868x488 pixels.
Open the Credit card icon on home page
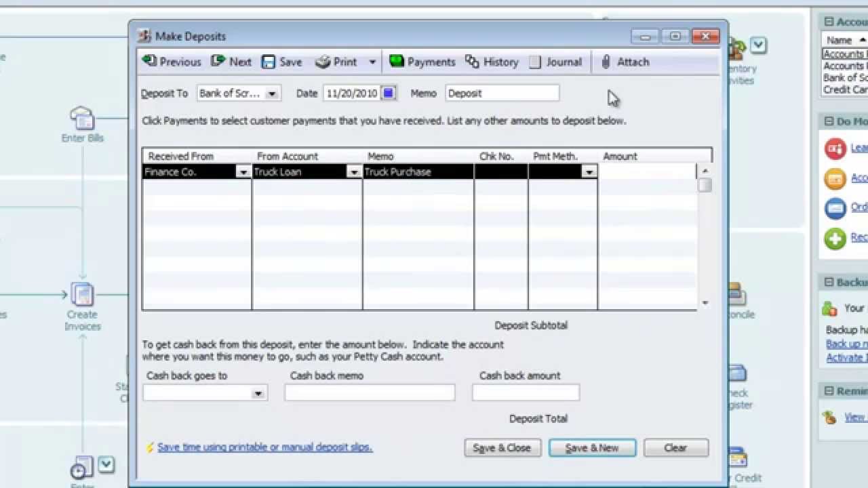click(x=737, y=457)
